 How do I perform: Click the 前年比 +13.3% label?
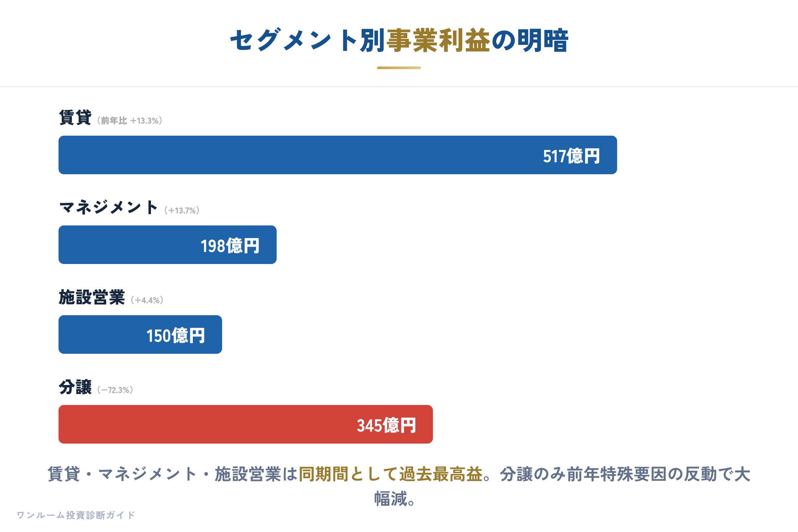click(130, 121)
